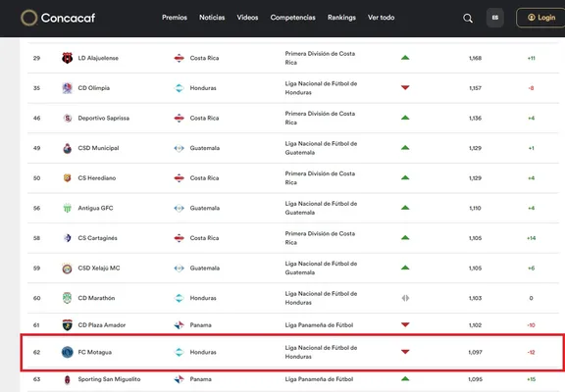The width and height of the screenshot is (565, 392).
Task: Select the LD Alajuelense team name
Action: click(x=98, y=58)
